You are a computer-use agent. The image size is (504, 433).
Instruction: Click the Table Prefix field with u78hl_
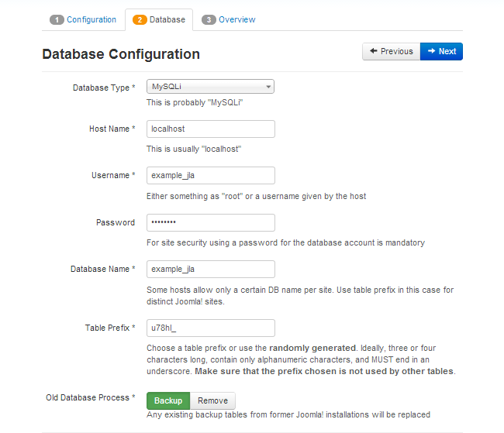click(210, 328)
